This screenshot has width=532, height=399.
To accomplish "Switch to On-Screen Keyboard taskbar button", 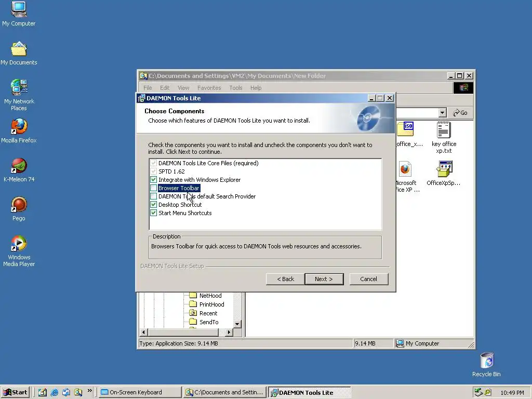I will [140, 392].
